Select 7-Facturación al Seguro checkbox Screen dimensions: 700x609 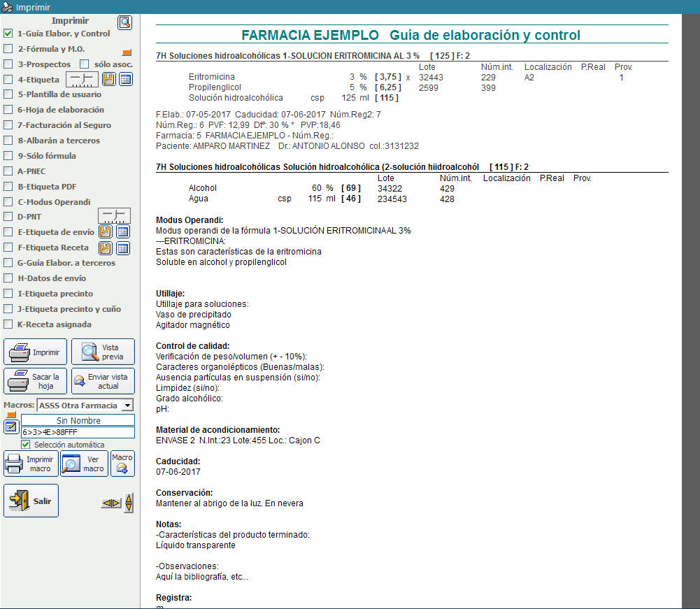(x=8, y=125)
